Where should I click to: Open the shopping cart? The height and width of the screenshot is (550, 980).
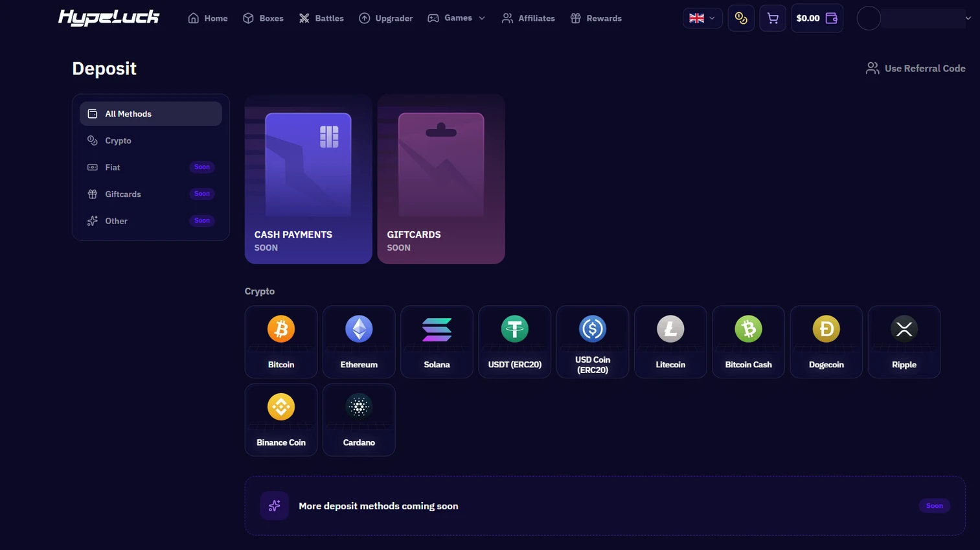[773, 18]
